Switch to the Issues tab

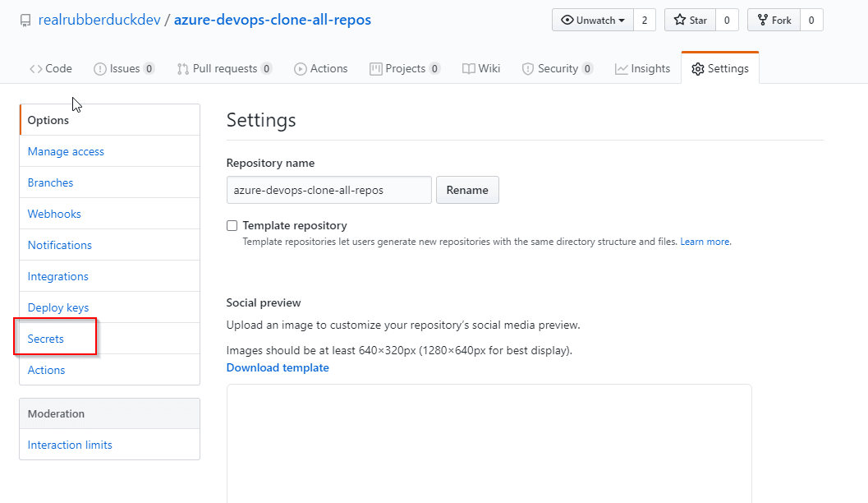(124, 69)
